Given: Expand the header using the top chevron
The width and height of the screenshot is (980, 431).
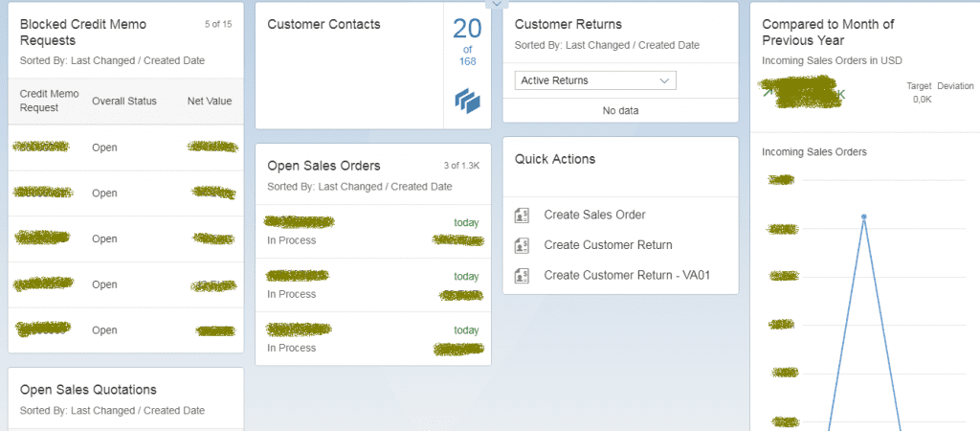Looking at the screenshot, I should (x=495, y=4).
